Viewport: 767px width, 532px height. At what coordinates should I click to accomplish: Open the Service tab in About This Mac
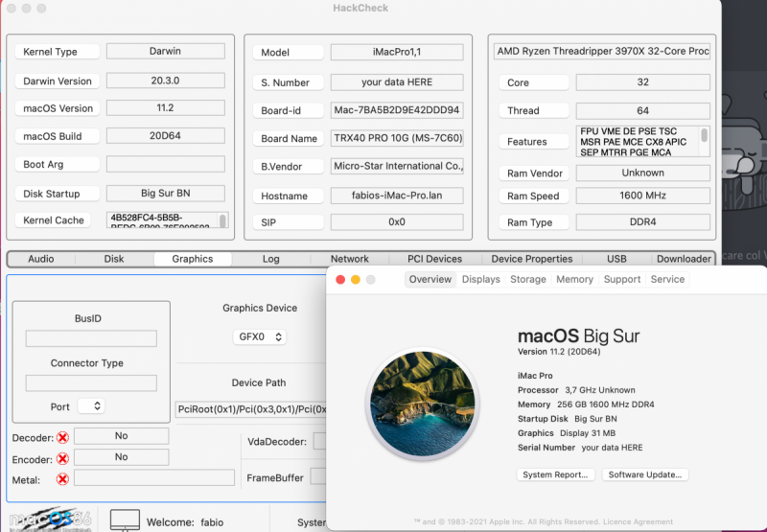click(667, 279)
